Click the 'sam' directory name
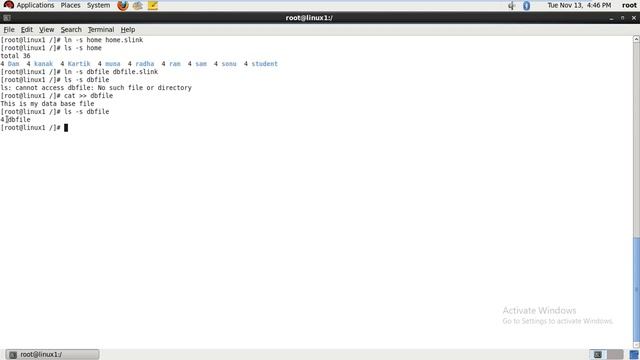 click(x=201, y=64)
